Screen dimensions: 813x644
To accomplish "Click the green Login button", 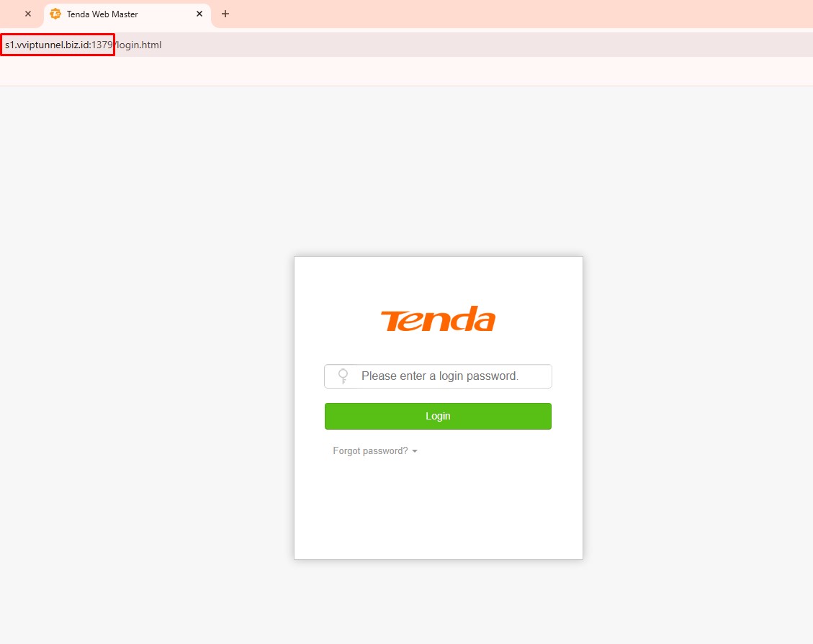I will pos(438,416).
